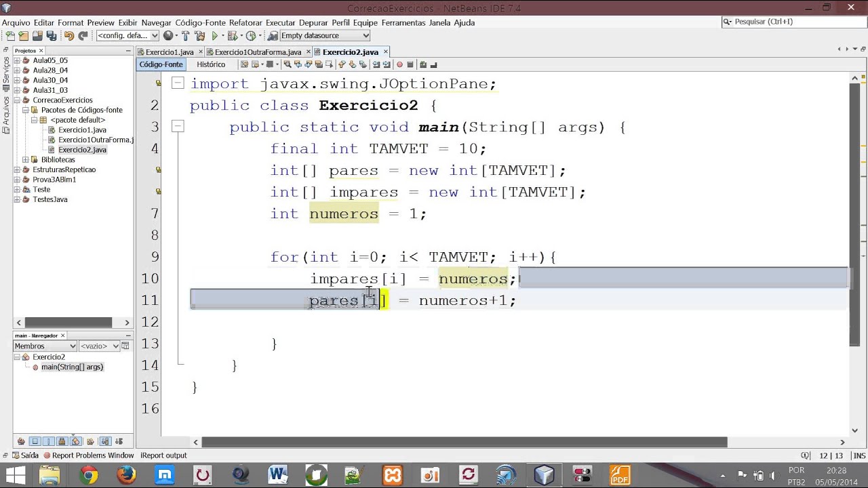Toggle Show Inner Classes in Navigator
868x488 pixels.
[75, 441]
